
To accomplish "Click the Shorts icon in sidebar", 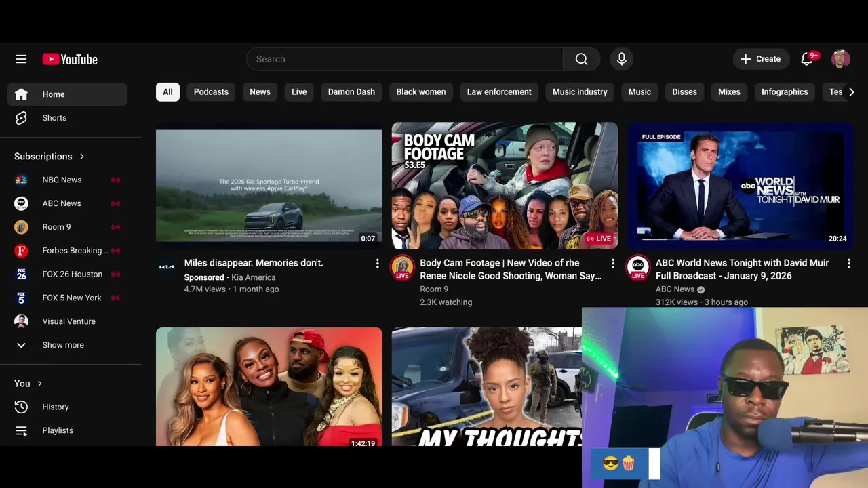I will 21,118.
